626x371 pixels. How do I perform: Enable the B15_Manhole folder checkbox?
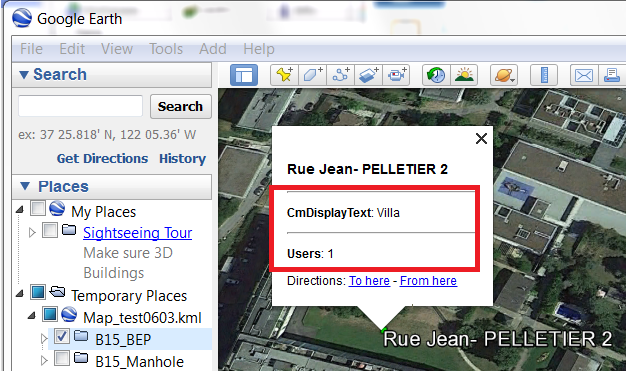[61, 358]
